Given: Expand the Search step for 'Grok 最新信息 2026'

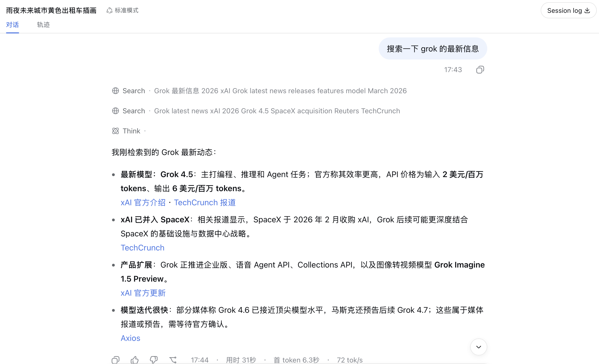Looking at the screenshot, I should [x=259, y=91].
